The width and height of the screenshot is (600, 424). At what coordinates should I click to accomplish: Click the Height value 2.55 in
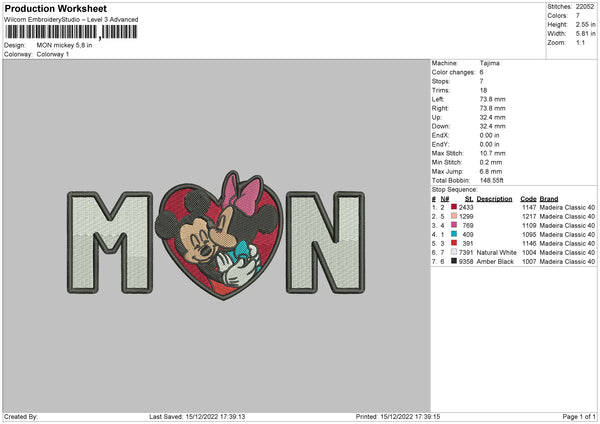[x=585, y=24]
